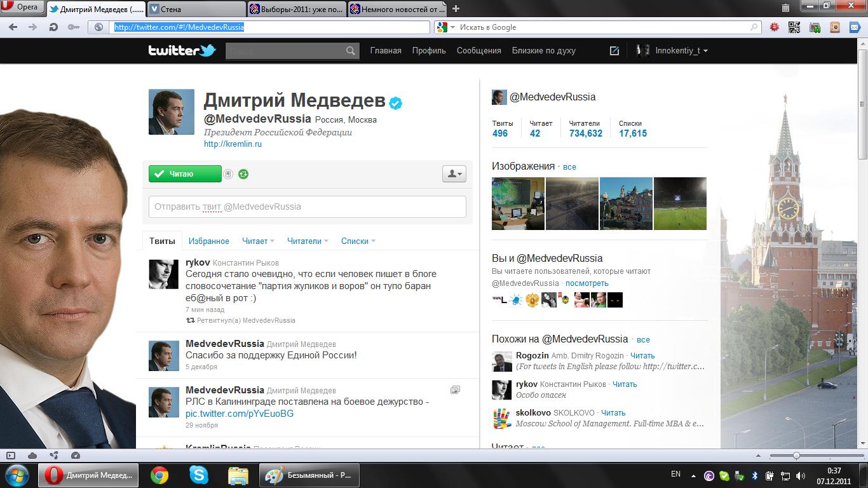This screenshot has width=868, height=488.
Task: Click the Windows Start button
Action: click(x=17, y=475)
